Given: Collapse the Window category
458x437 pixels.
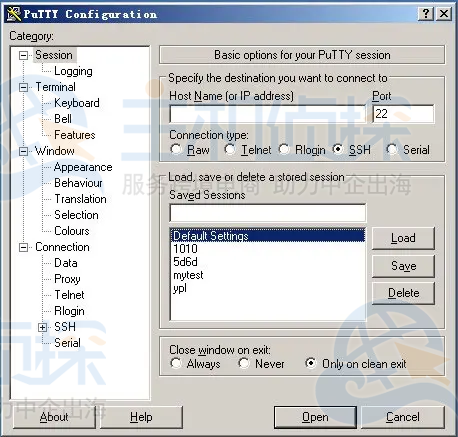Looking at the screenshot, I should (x=23, y=151).
